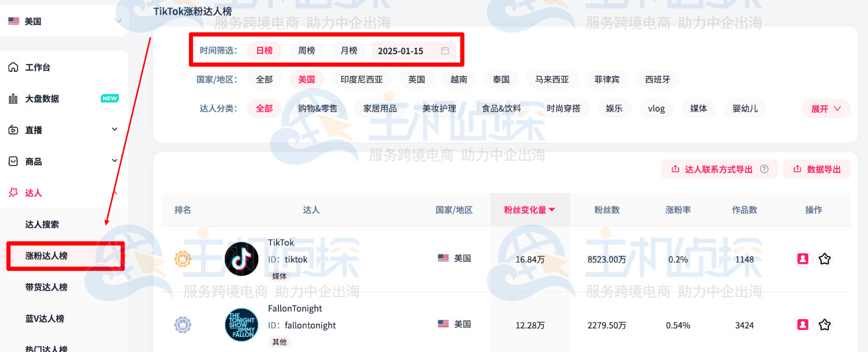Star the FallonTonight account
Viewport: 868px width, 352px height.
(825, 325)
